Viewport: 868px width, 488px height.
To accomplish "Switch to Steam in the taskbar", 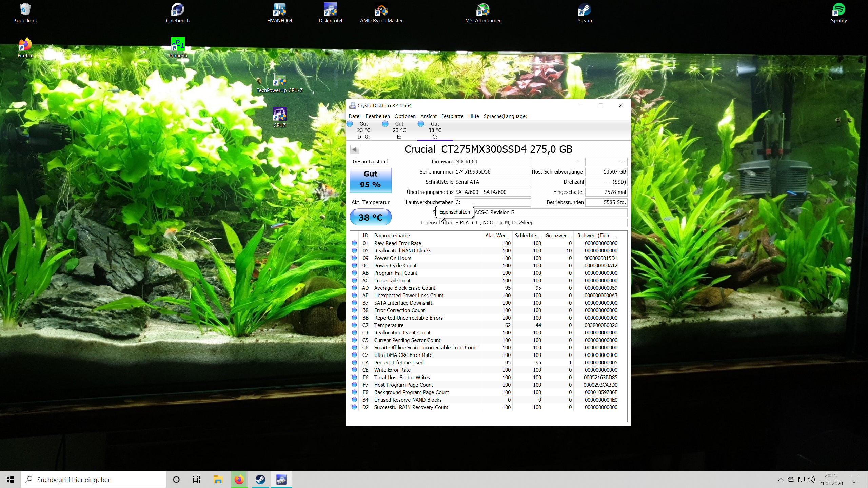I will point(260,479).
